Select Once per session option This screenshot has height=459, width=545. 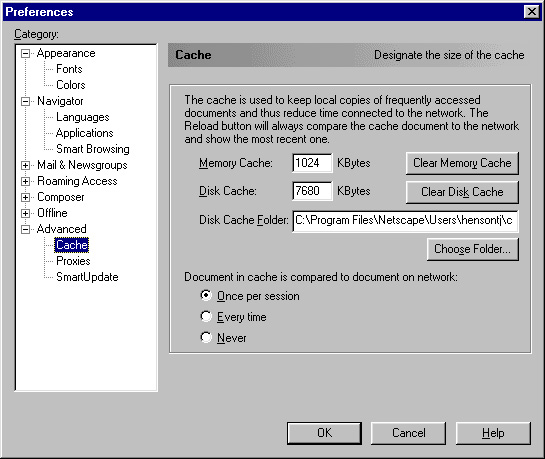point(206,296)
